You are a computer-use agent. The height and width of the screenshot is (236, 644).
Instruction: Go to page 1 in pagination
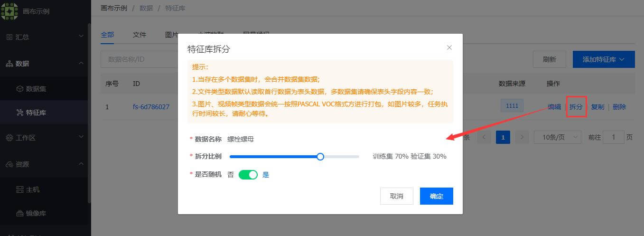[x=503, y=137]
